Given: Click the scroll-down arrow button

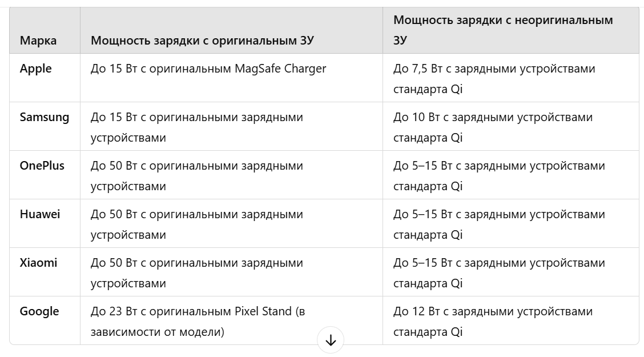Looking at the screenshot, I should pos(331,340).
